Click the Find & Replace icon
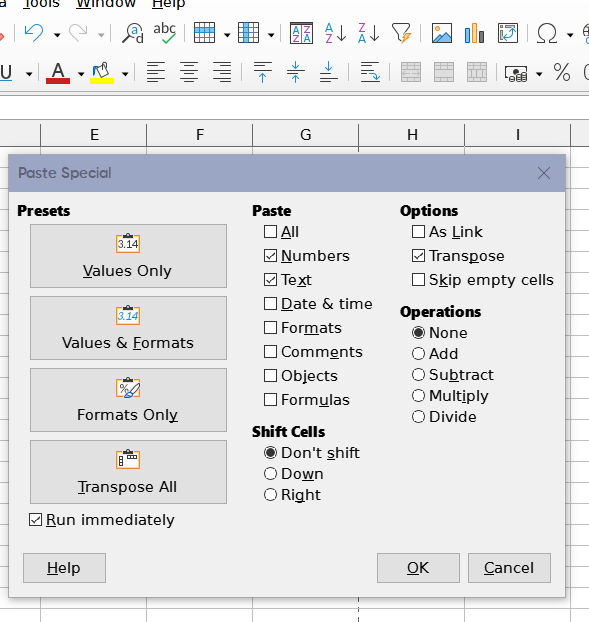 132,33
